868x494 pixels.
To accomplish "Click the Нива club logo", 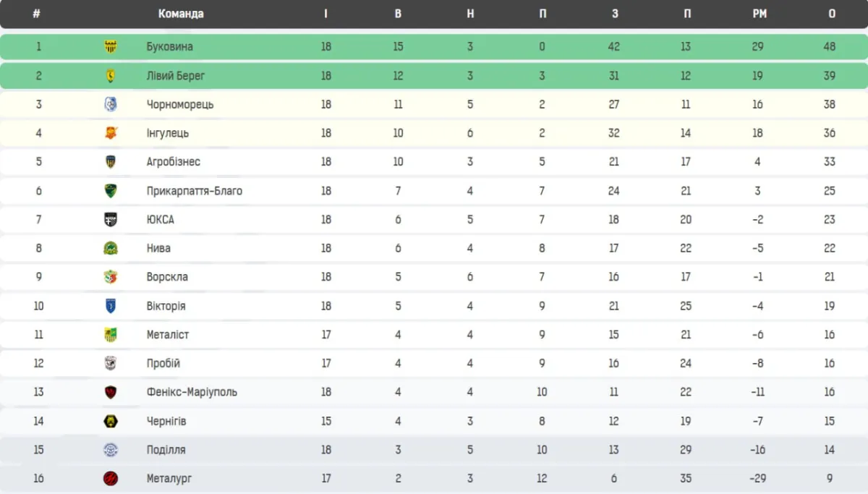I will coord(111,248).
